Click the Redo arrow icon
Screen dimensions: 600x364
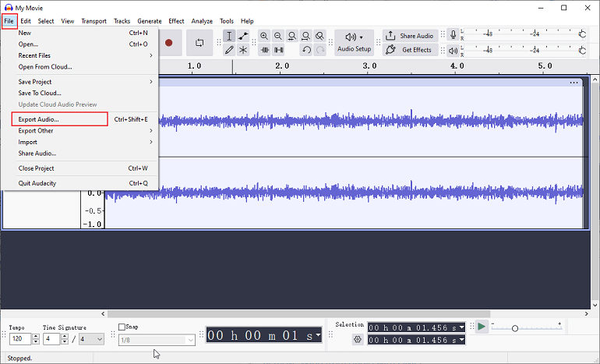(320, 50)
